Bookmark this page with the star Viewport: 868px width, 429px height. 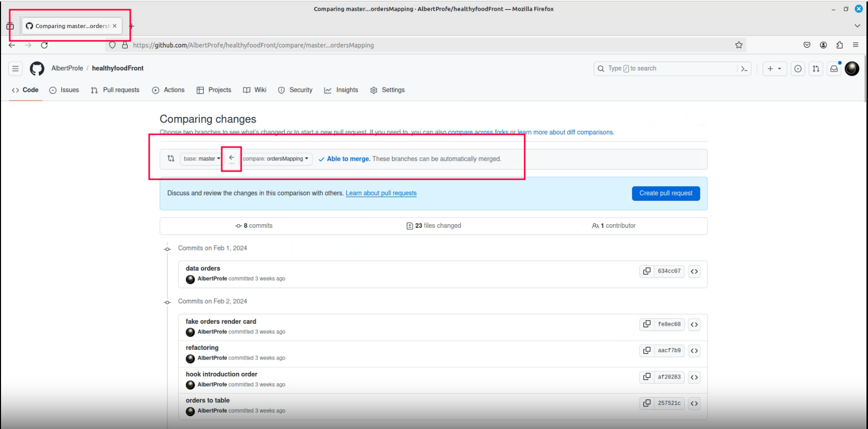pos(739,45)
